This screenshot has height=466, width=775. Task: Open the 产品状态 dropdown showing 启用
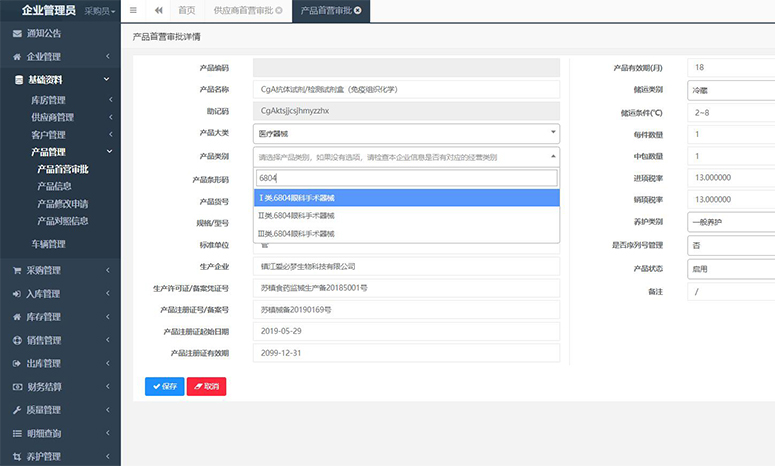pyautogui.click(x=730, y=269)
